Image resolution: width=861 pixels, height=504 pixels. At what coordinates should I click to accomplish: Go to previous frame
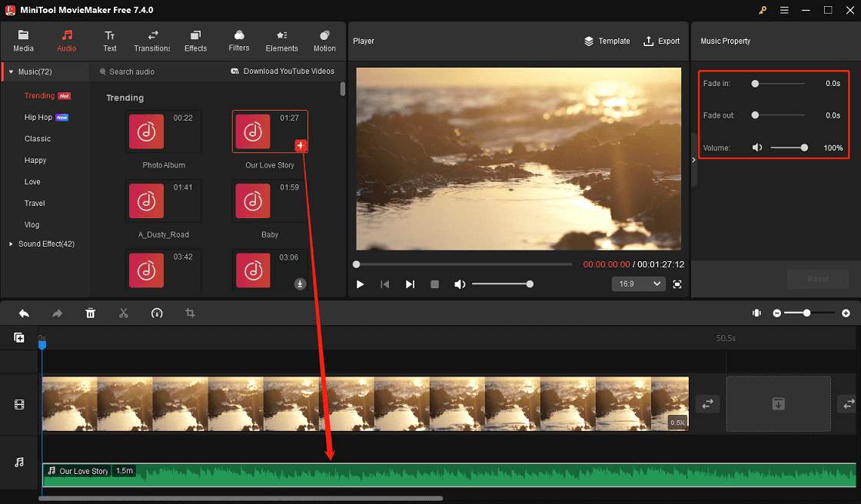(x=385, y=284)
